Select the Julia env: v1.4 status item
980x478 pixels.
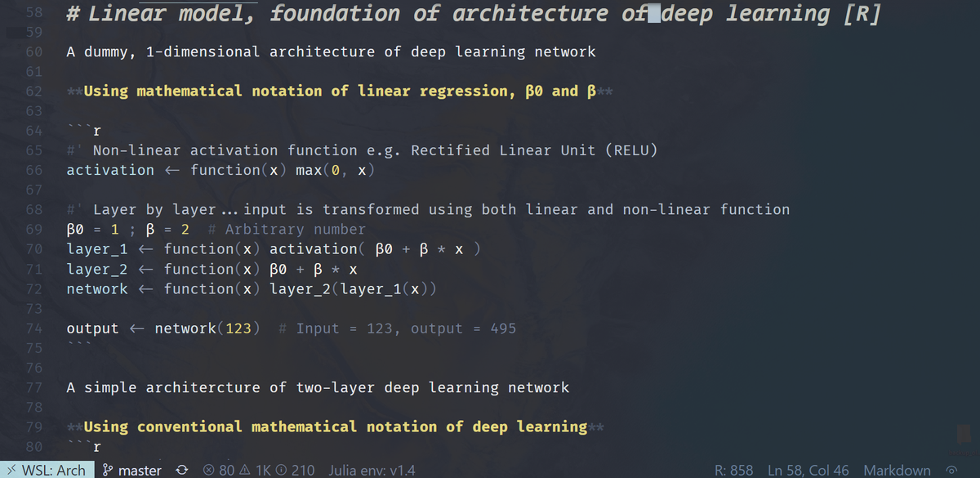372,470
